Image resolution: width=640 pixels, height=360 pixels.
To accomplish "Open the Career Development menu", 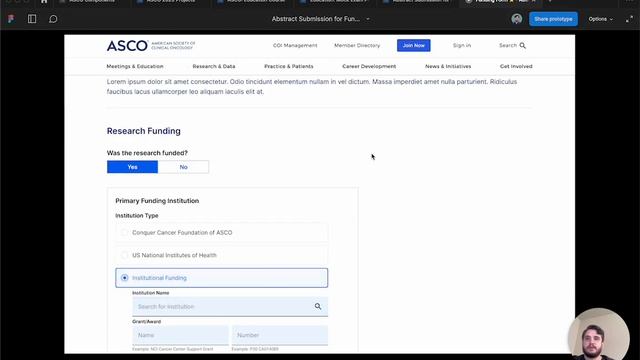I will pos(369,66).
